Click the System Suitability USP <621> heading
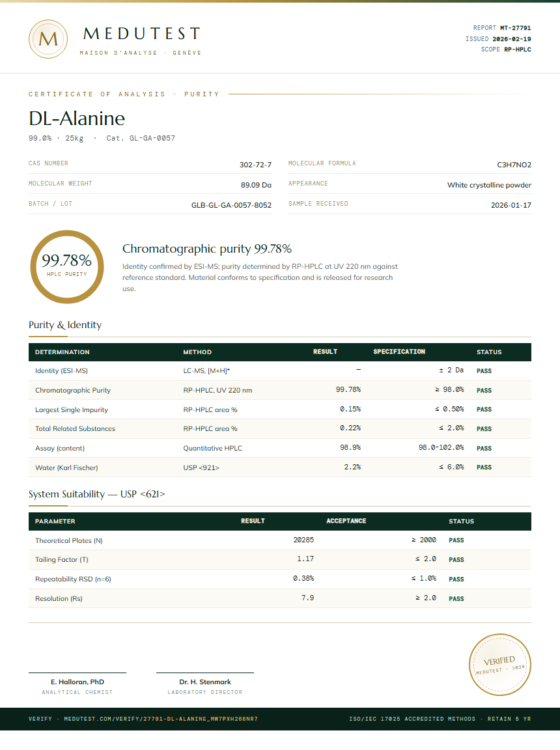560x750 pixels. pyautogui.click(x=96, y=494)
